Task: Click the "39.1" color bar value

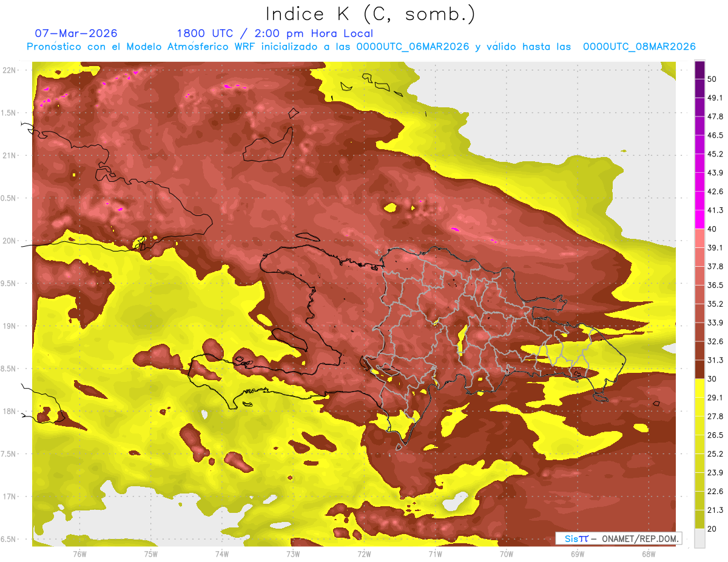Action: [x=715, y=247]
